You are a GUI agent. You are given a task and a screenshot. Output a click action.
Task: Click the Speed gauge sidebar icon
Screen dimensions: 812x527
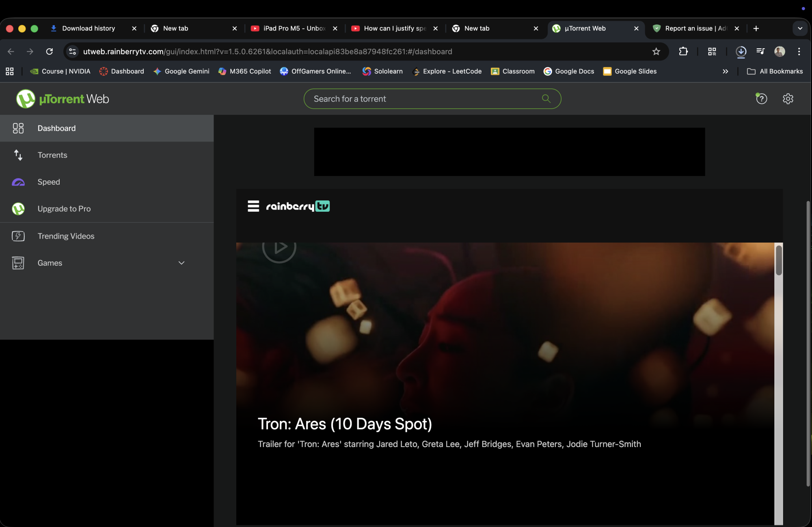(18, 182)
